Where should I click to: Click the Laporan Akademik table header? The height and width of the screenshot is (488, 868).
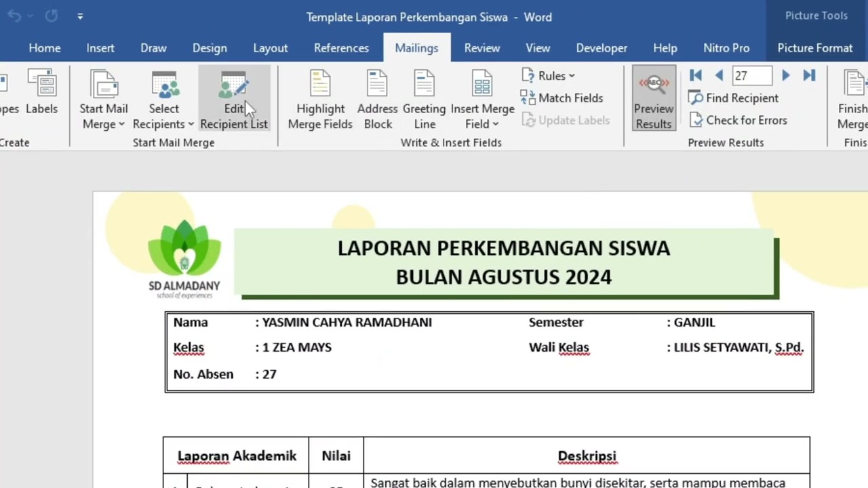click(237, 456)
